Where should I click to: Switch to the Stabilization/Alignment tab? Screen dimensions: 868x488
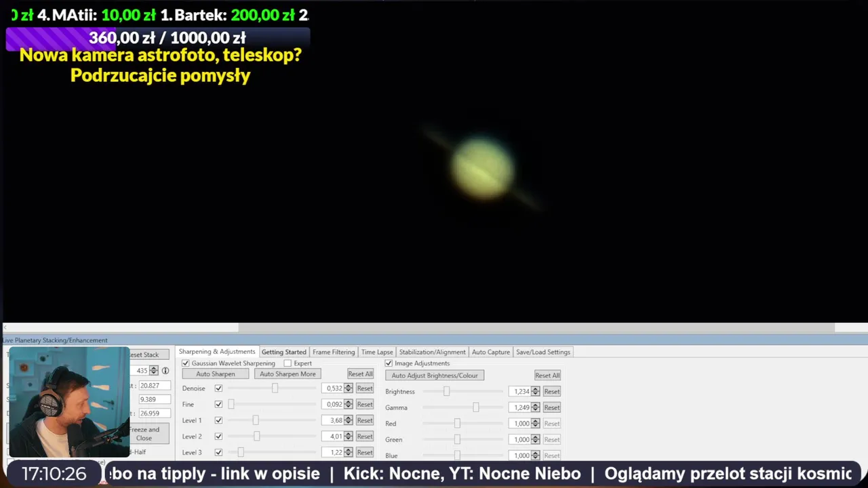point(433,352)
